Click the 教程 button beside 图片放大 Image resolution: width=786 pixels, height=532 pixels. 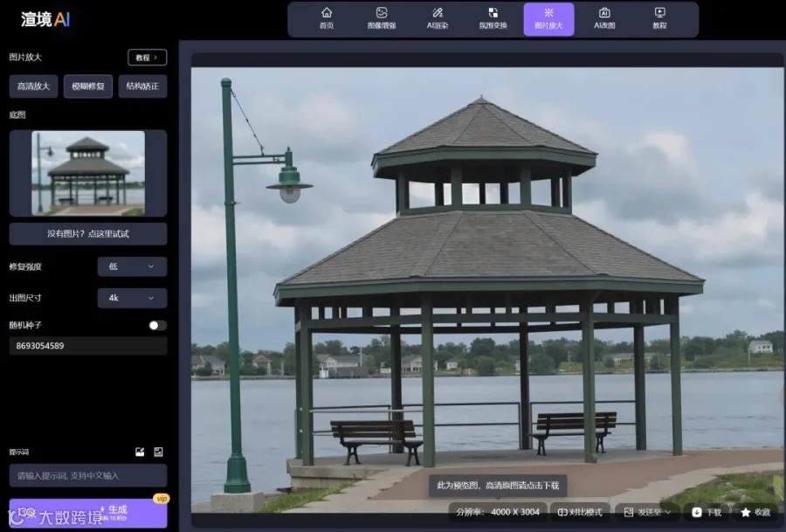147,58
